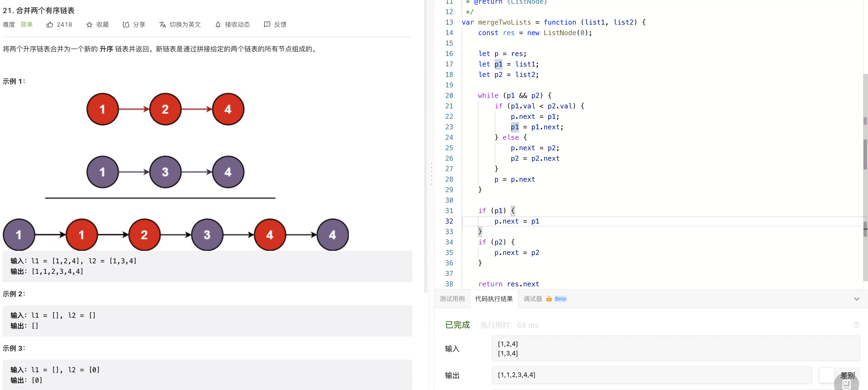Click the title '21. 合并两个有序链表'
Screen dimensions: 868x390
(x=38, y=10)
